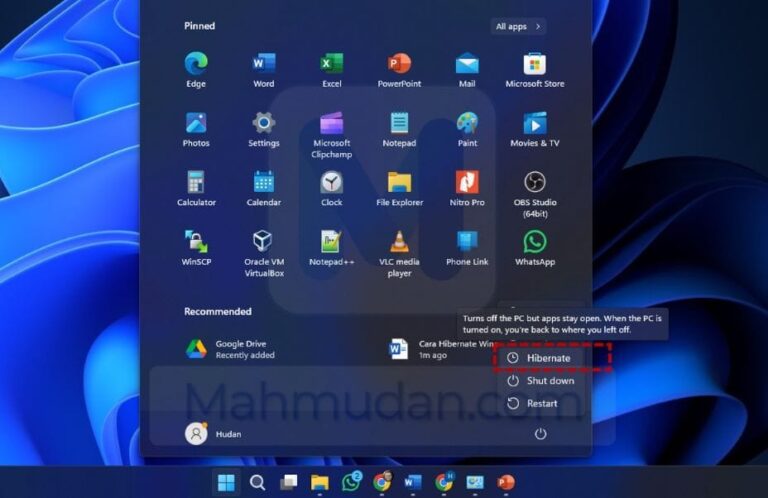Open the Calculator app
Screen dimensions: 768x498
click(x=196, y=188)
